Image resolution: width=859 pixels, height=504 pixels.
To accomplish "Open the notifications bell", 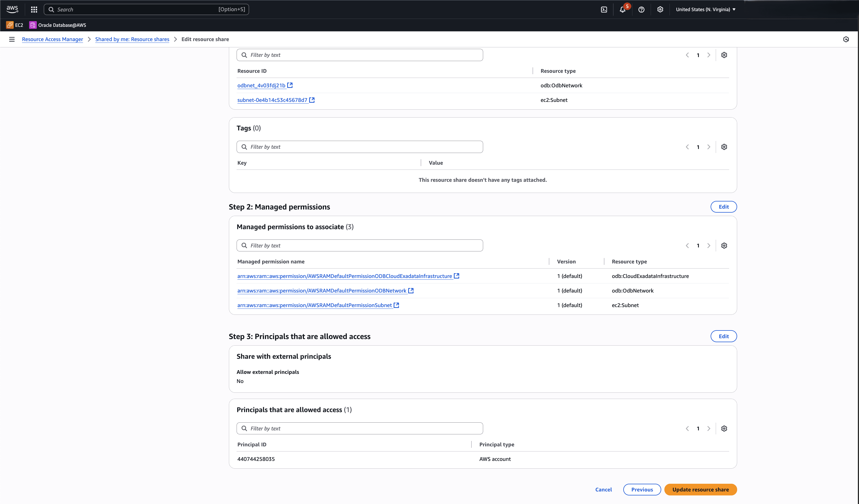I will pos(622,9).
